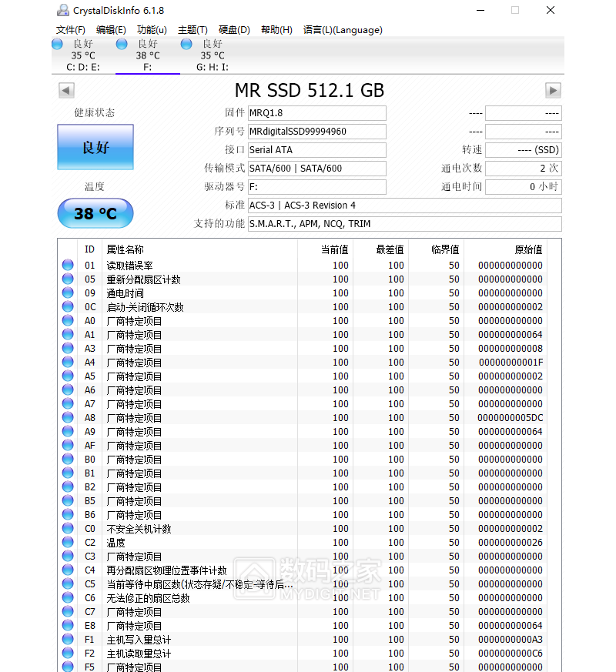Click the status orb of attribute A0
Viewport: 616px width, 672px height.
[x=68, y=320]
